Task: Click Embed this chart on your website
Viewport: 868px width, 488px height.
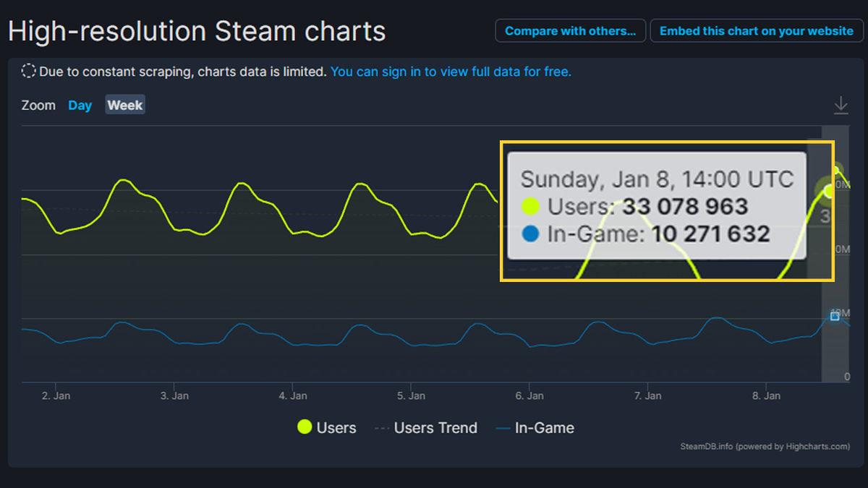Action: [x=756, y=31]
